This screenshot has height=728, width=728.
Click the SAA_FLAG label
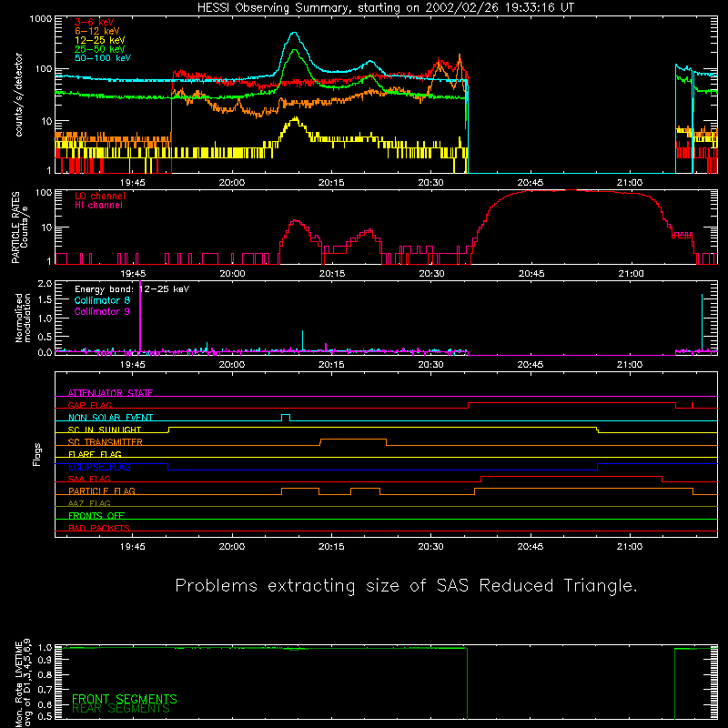click(89, 479)
